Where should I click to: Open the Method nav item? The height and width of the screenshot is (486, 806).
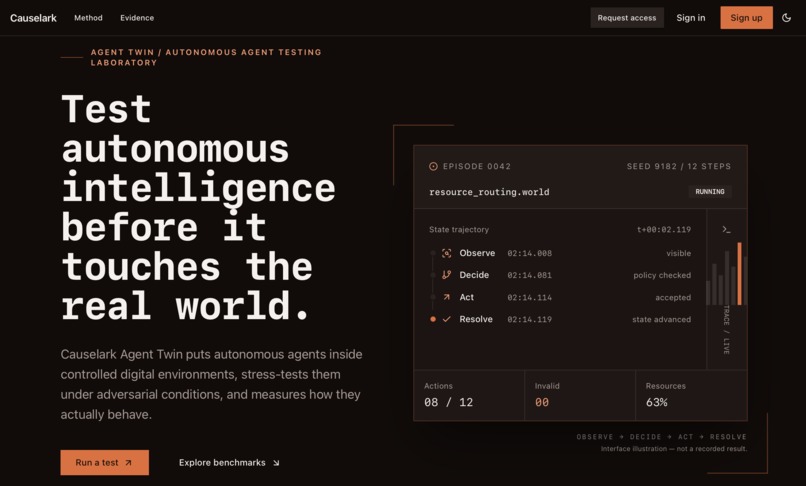click(x=88, y=18)
